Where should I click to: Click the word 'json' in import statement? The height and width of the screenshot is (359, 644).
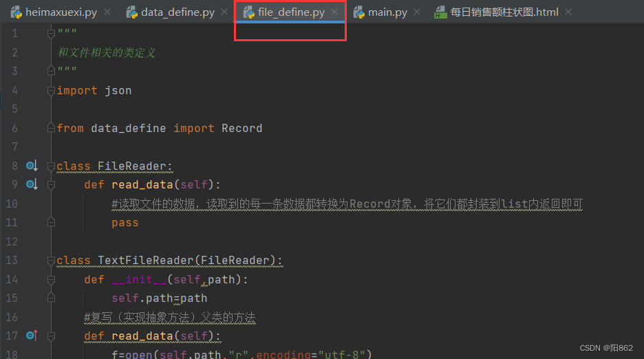[x=118, y=90]
